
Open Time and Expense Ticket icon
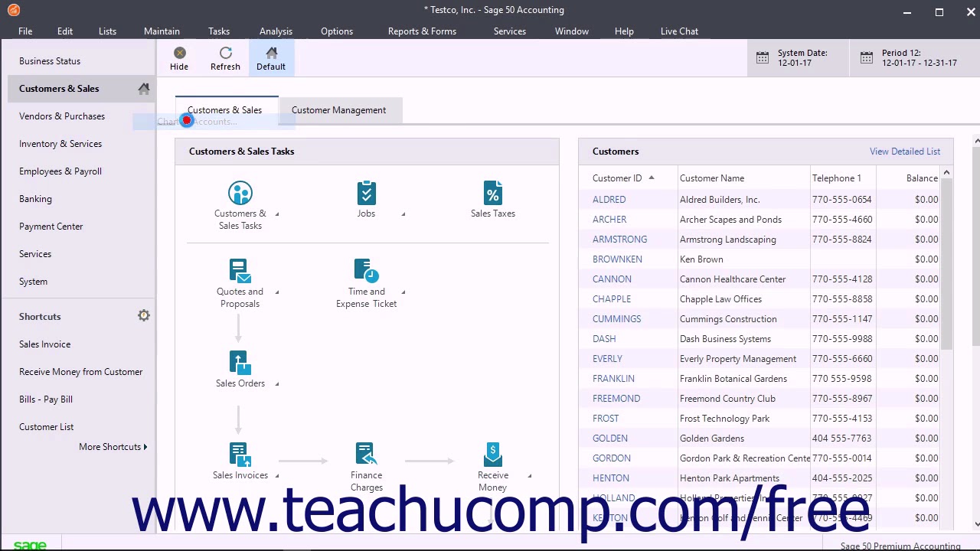[366, 271]
